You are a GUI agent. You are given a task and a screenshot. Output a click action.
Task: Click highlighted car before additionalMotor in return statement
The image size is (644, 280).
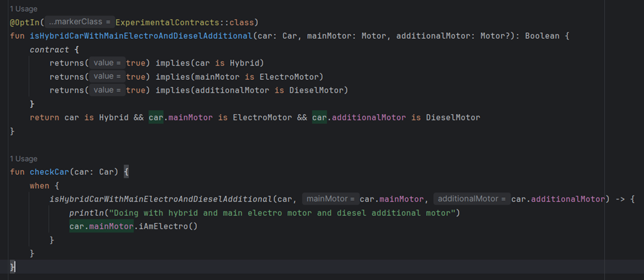(x=320, y=118)
